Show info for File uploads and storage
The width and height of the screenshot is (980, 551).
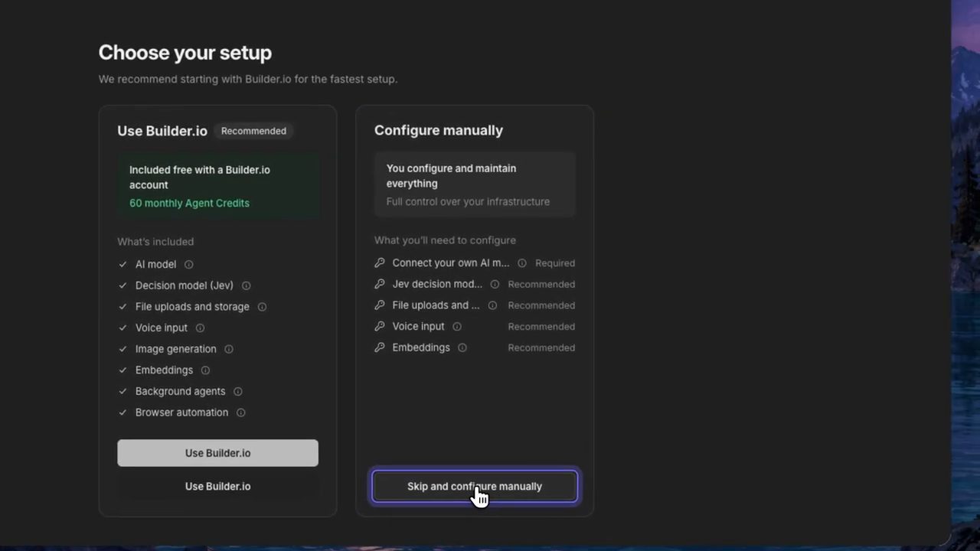tap(262, 307)
